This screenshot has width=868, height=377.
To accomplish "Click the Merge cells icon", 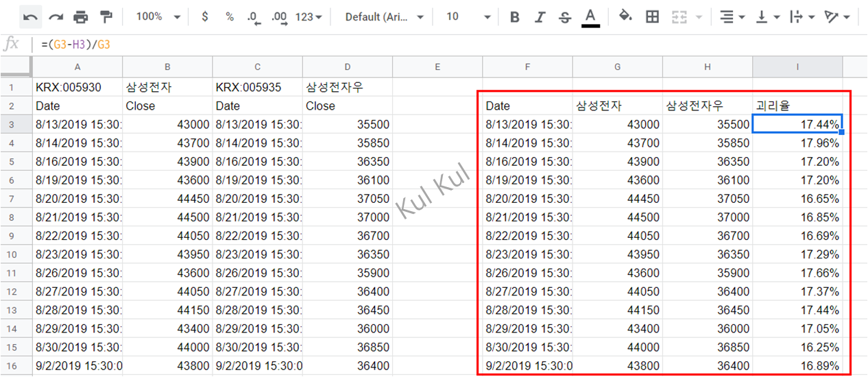I will (679, 17).
